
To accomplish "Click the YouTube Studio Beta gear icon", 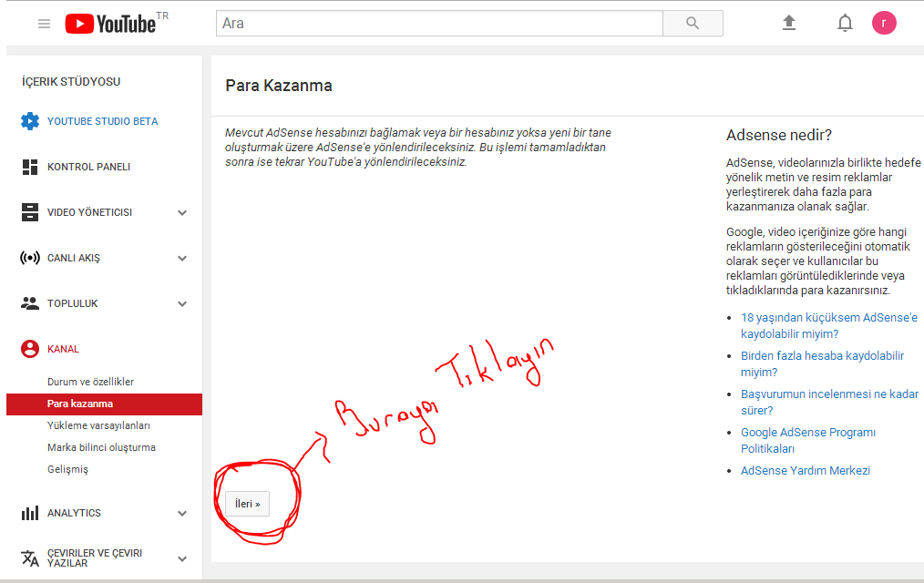I will (x=30, y=121).
